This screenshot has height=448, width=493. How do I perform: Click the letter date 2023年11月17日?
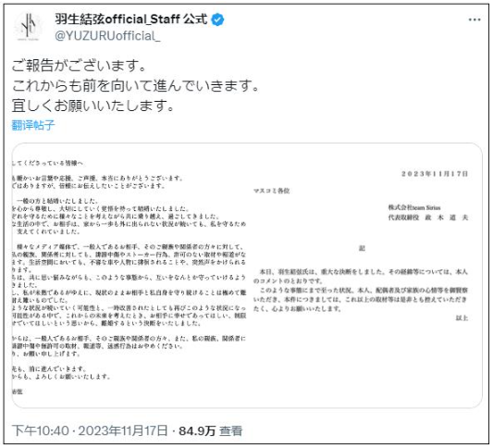coord(435,174)
